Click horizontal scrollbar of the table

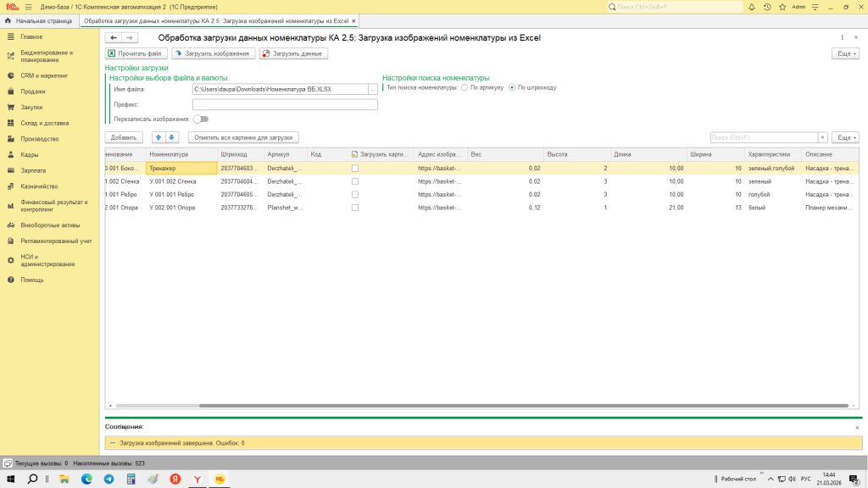pos(523,406)
